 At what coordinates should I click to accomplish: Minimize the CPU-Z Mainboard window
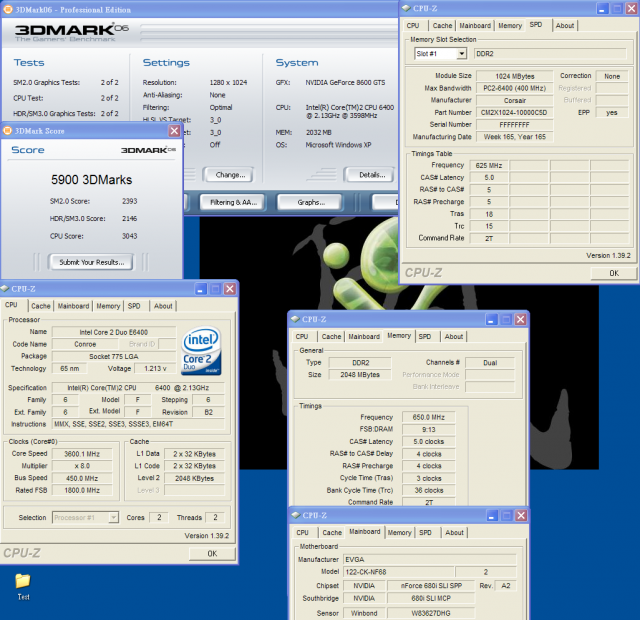coord(492,516)
